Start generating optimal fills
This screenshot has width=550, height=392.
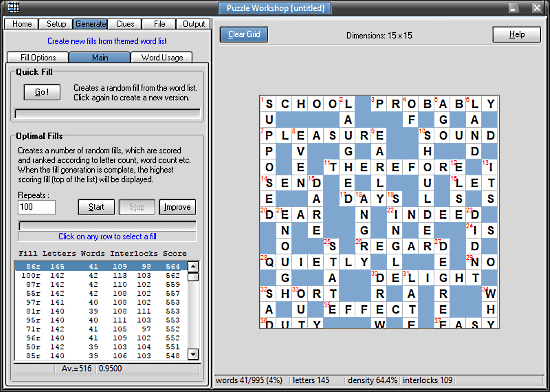tap(96, 207)
